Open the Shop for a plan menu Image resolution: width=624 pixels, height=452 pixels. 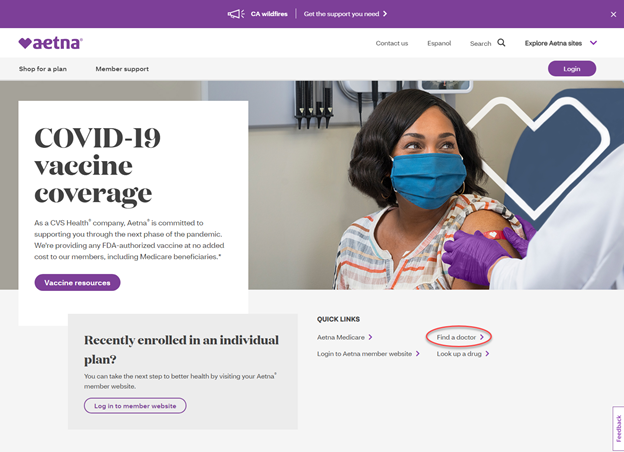click(43, 69)
